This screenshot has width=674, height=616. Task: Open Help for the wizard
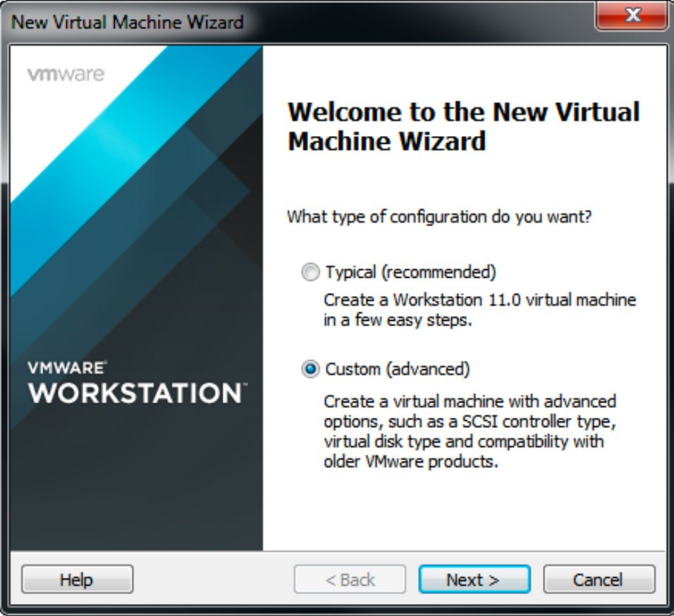(78, 579)
